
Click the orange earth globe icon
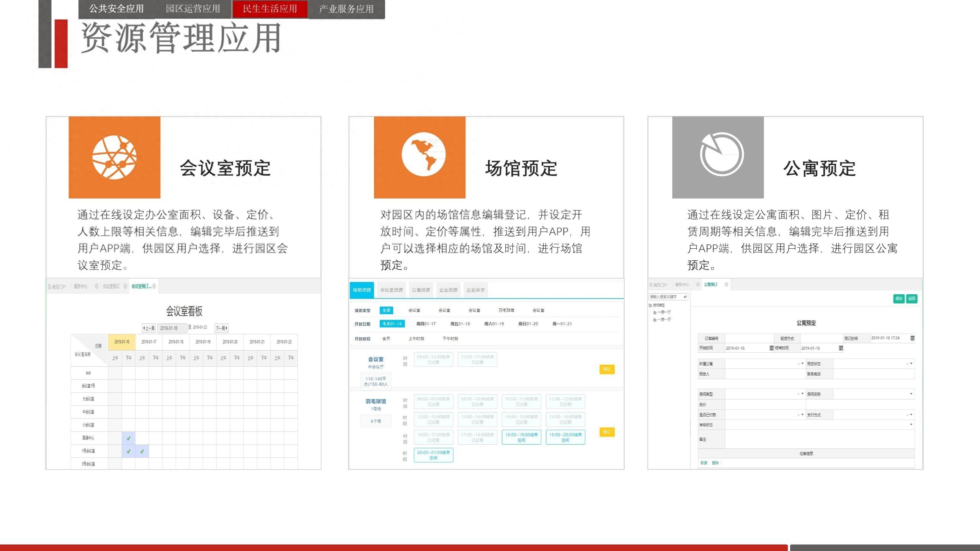pos(423,155)
